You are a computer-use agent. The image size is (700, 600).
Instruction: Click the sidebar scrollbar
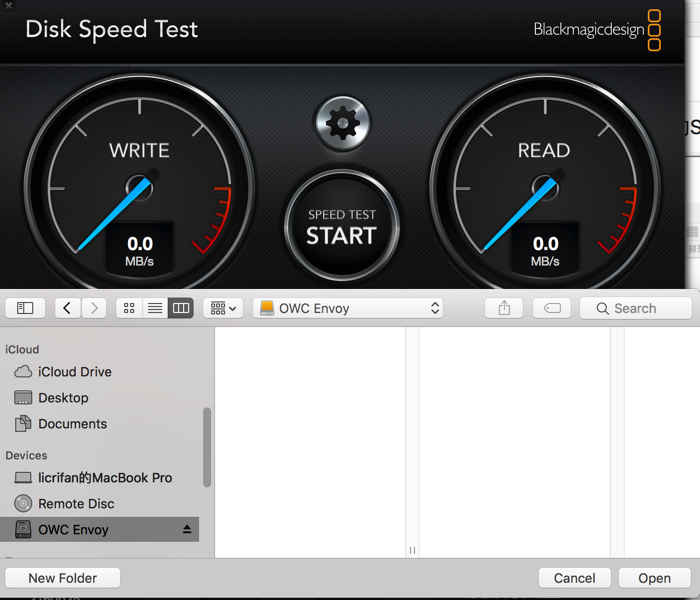[207, 447]
